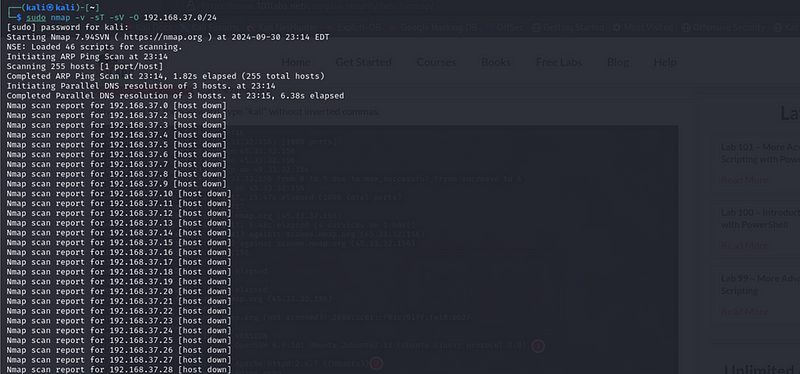The image size is (800, 374).
Task: Click the scan report line for 192.168.37.9
Action: click(117, 184)
